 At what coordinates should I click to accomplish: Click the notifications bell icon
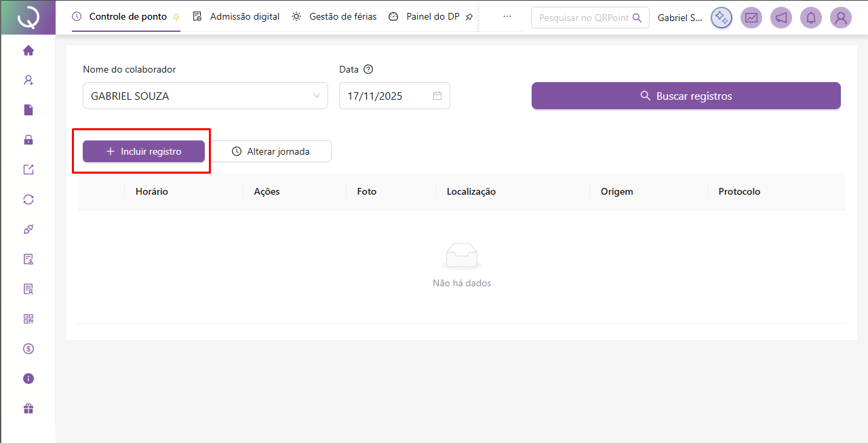[811, 18]
